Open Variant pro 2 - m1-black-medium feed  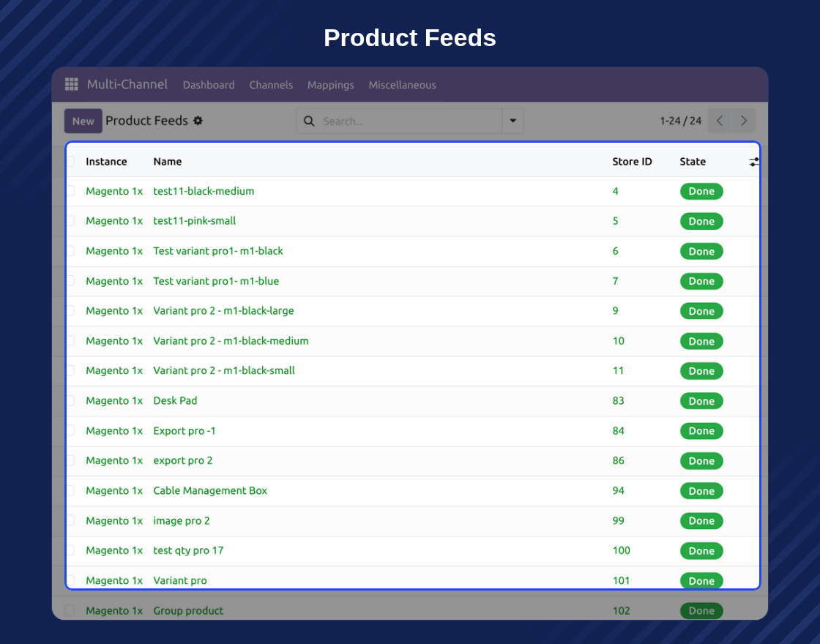231,341
